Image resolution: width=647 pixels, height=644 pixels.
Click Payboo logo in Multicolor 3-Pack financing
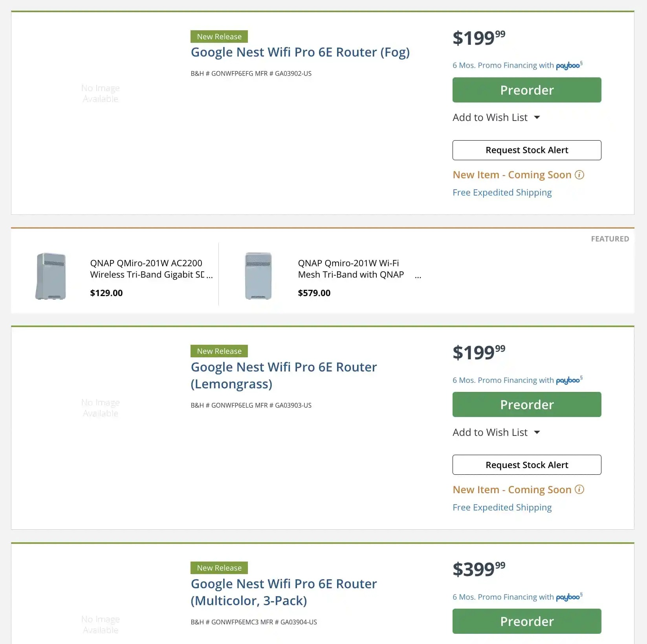pyautogui.click(x=568, y=597)
